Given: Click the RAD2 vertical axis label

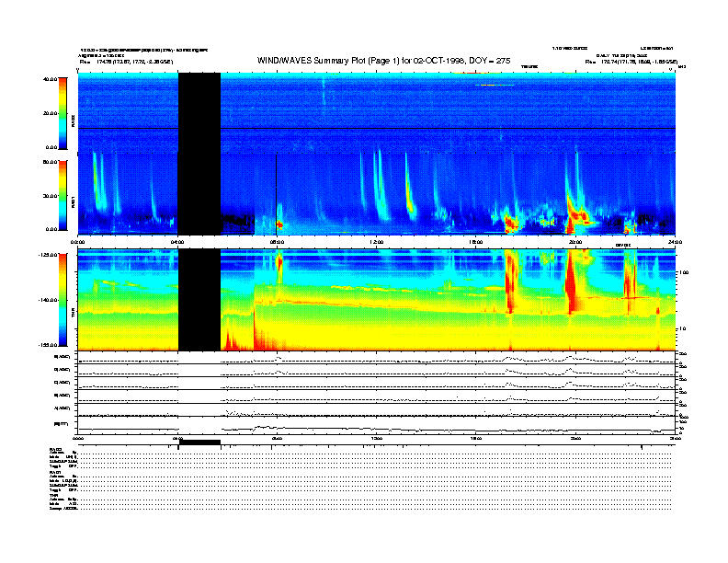Looking at the screenshot, I should coord(73,121).
